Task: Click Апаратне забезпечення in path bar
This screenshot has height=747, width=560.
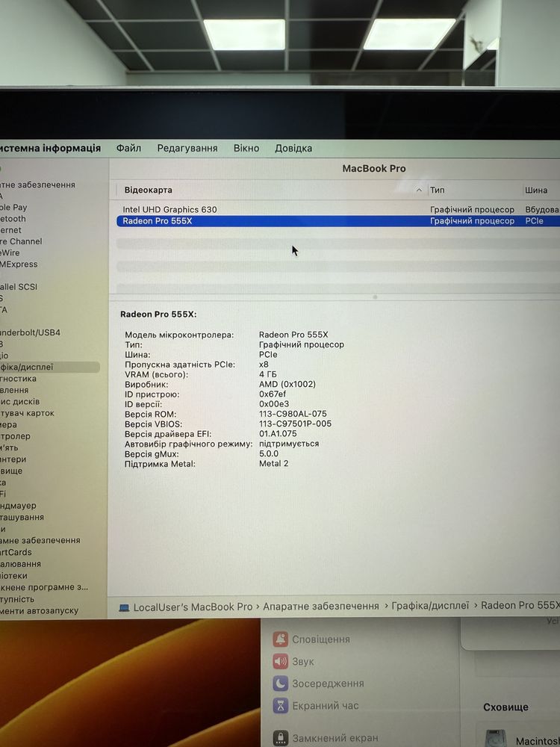Action: [x=321, y=606]
